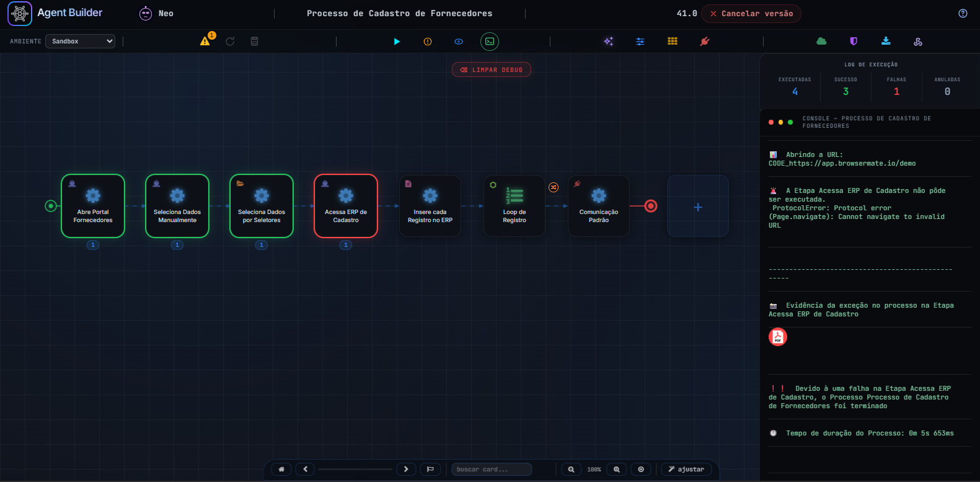The width and height of the screenshot is (980, 482).
Task: Focus the buscar card search field
Action: (492, 469)
